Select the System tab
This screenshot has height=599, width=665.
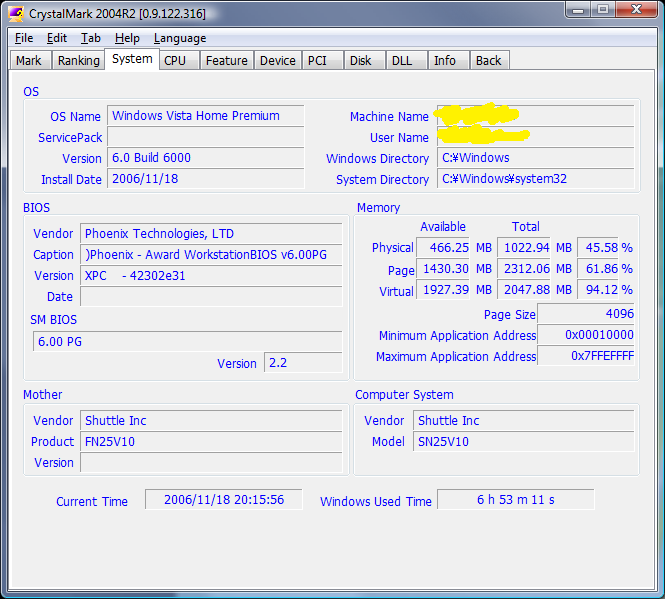(132, 59)
